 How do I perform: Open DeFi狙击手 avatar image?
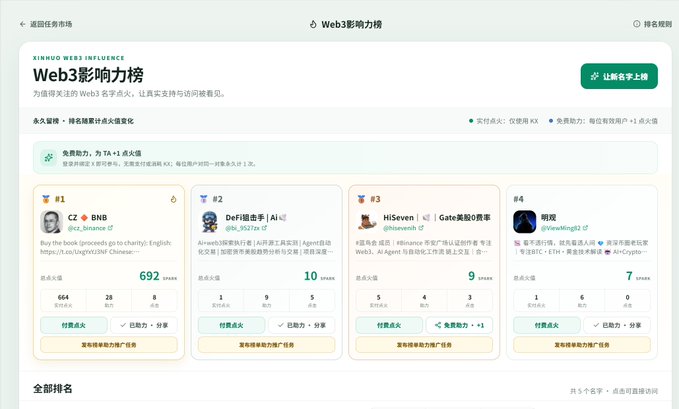(x=210, y=222)
